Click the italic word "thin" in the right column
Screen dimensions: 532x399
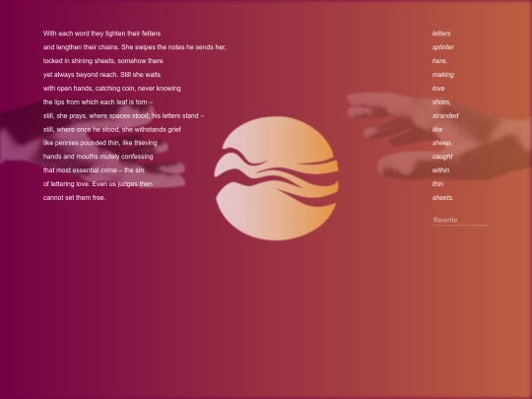(437, 184)
